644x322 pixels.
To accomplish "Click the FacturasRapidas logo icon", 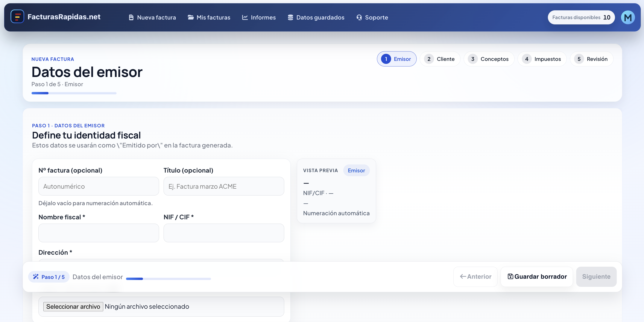I will tap(17, 17).
